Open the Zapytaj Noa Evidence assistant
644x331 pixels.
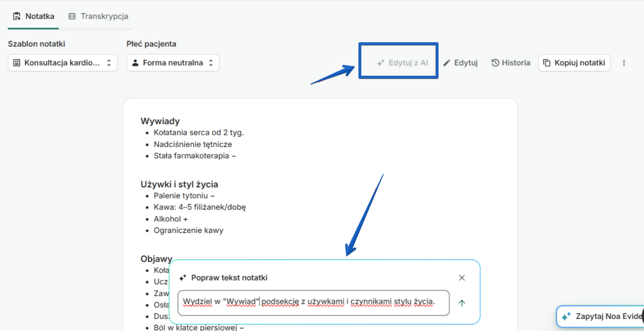click(x=600, y=316)
